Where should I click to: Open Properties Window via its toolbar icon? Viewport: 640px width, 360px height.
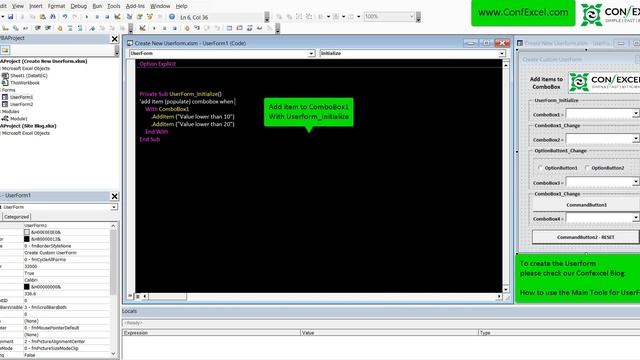[140, 17]
